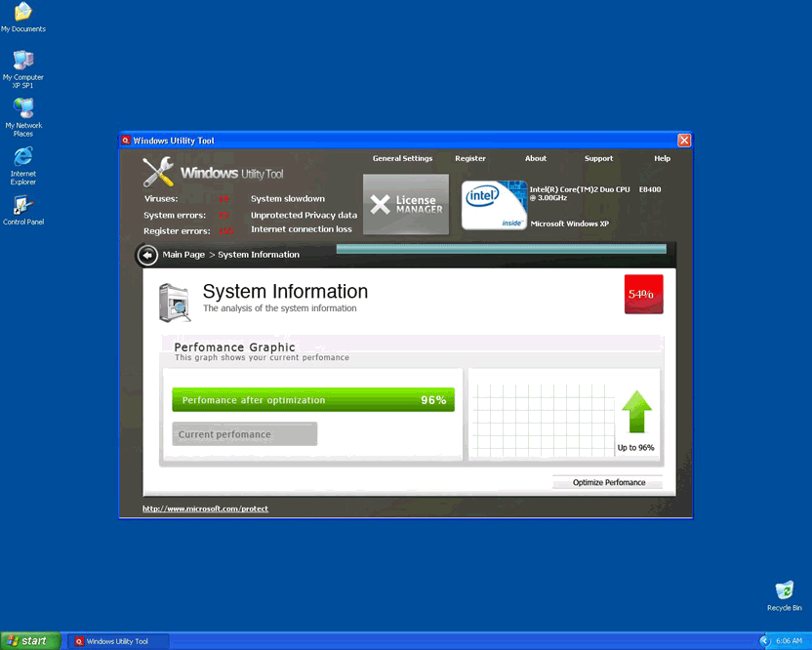Click the Start button

(x=30, y=641)
